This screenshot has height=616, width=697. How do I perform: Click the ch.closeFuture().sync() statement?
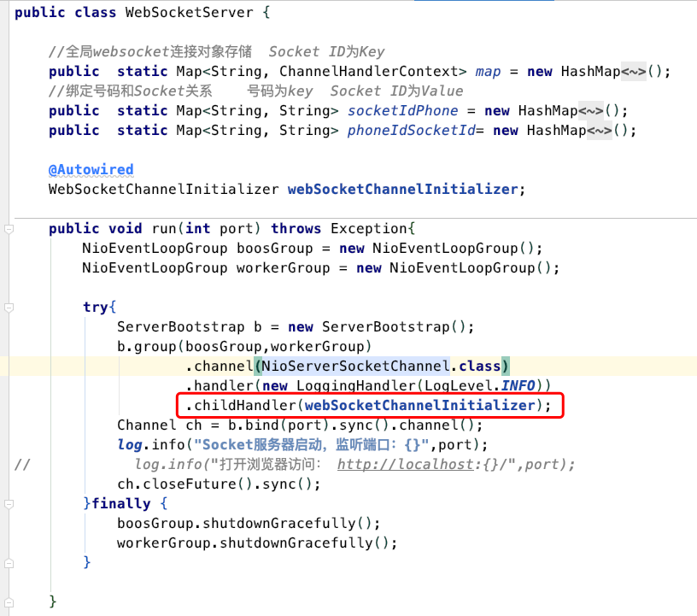(196, 484)
